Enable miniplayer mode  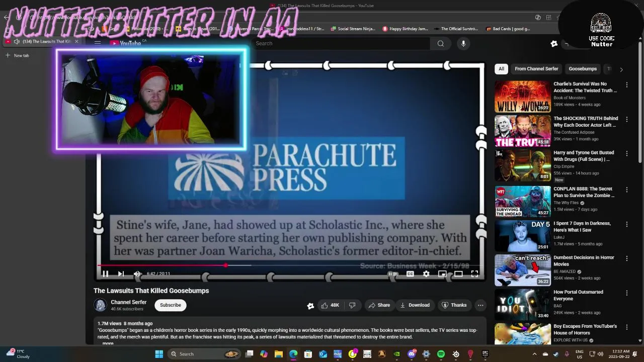pyautogui.click(x=442, y=274)
